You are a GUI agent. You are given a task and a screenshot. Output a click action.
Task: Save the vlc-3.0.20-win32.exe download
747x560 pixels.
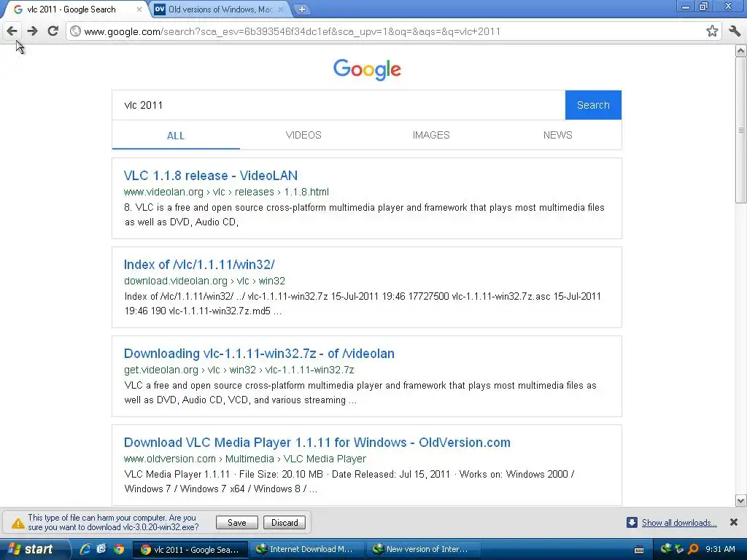pyautogui.click(x=237, y=523)
